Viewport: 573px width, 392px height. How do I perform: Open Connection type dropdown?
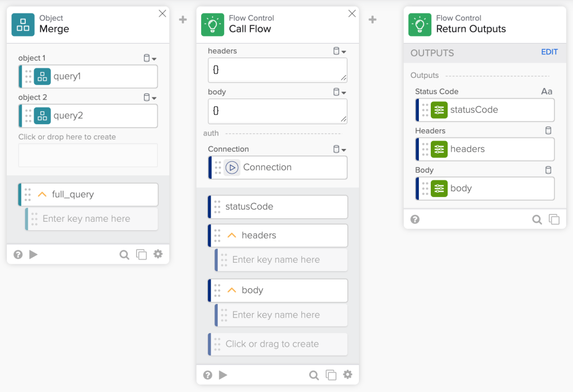click(x=339, y=150)
